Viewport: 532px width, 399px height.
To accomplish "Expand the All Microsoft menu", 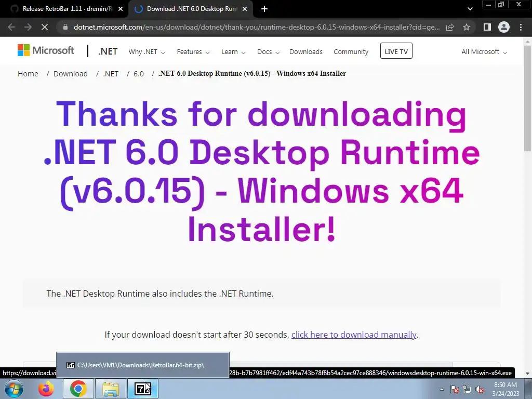I will [484, 52].
